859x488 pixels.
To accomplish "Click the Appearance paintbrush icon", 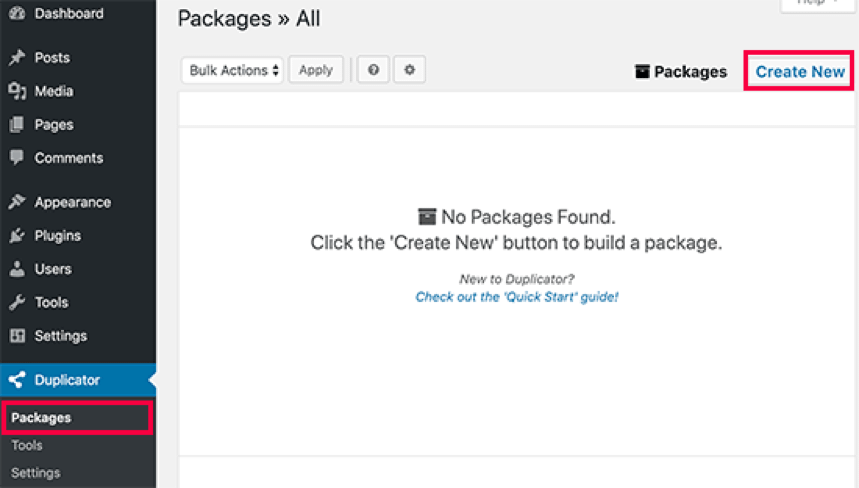I will pos(17,202).
